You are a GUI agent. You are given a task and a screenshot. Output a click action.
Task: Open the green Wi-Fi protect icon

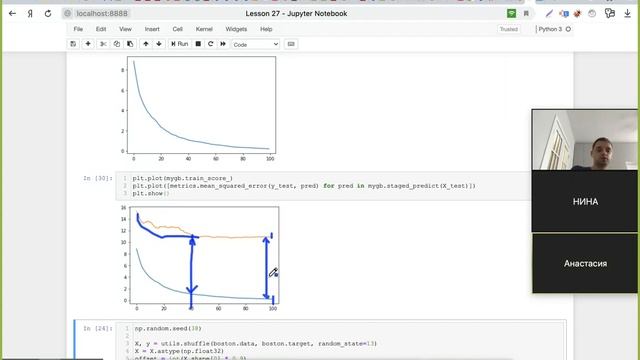pyautogui.click(x=511, y=13)
